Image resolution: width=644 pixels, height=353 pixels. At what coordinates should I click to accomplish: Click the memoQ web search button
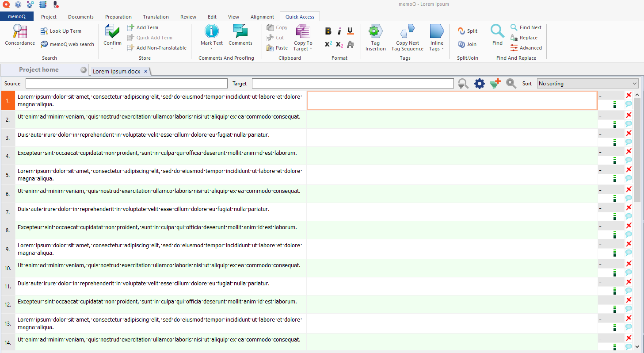(67, 44)
